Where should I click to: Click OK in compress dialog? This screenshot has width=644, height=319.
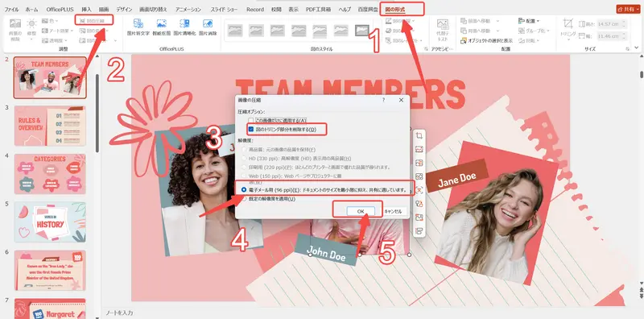[x=361, y=211]
